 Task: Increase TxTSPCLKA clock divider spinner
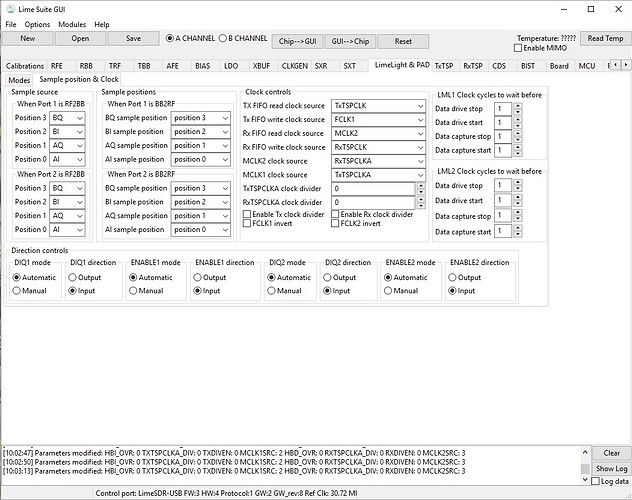pos(422,185)
